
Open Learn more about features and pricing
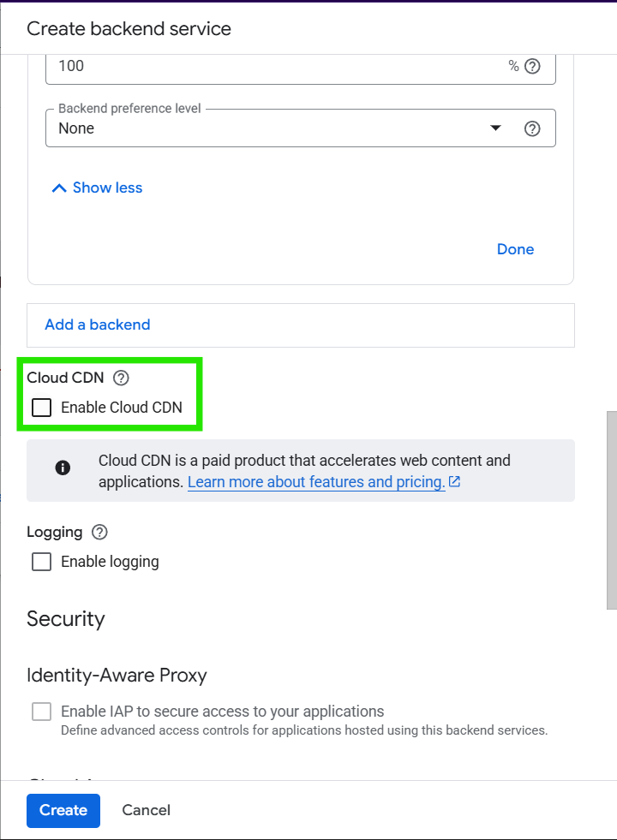click(x=316, y=482)
